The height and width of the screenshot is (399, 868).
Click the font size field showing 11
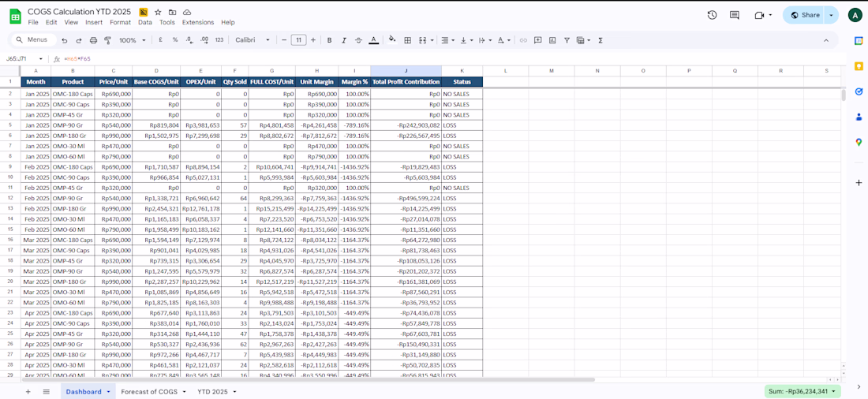[x=298, y=40]
